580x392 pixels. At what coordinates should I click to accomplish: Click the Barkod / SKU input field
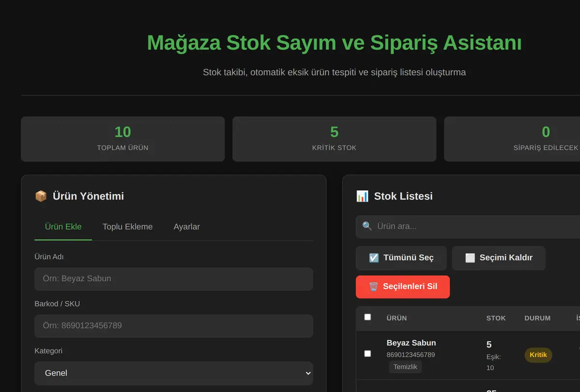pos(174,326)
